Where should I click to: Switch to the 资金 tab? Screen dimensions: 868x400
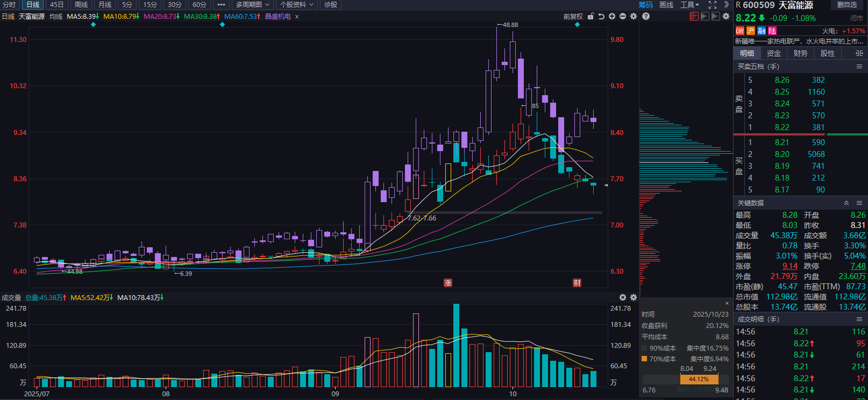773,53
